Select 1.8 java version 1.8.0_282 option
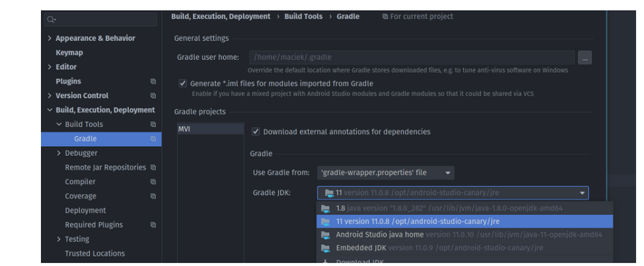644x266 pixels. [x=465, y=208]
